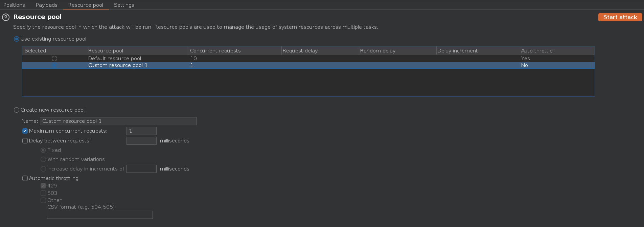Sort by Delay increment column header
This screenshot has width=644, height=227.
[478, 51]
